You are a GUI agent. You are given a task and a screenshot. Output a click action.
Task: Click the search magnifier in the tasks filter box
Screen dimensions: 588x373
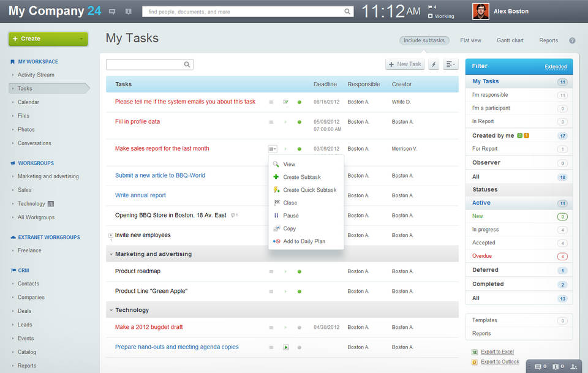pyautogui.click(x=187, y=64)
